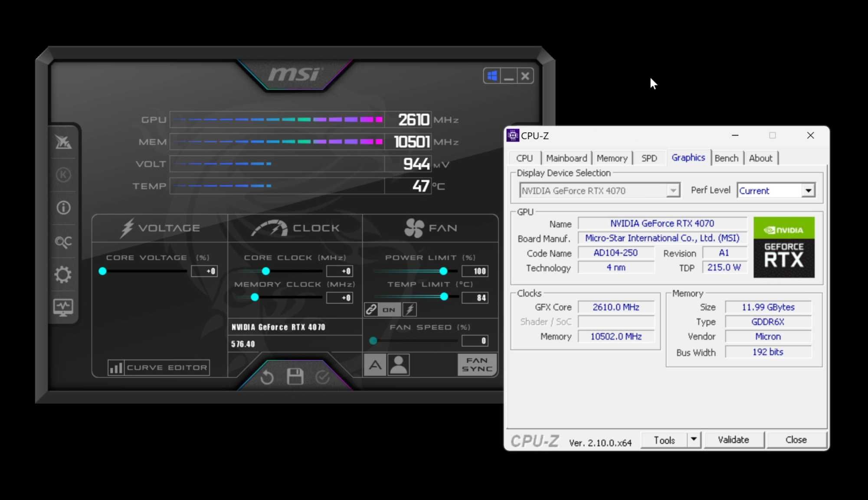
Task: Reset settings with the circular arrow icon
Action: pos(267,377)
